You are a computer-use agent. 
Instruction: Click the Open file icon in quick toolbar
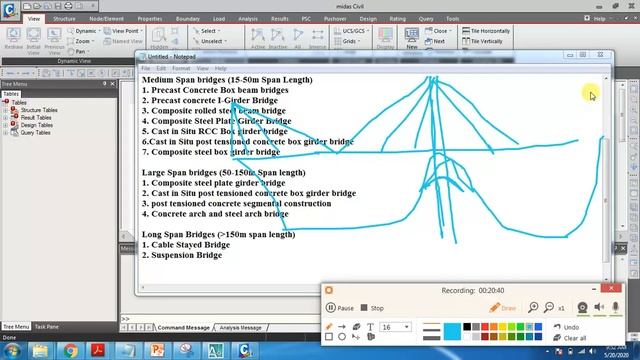pos(37,6)
